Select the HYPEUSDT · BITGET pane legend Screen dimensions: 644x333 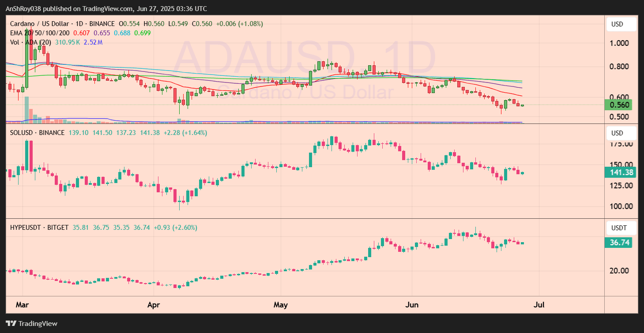(39, 228)
